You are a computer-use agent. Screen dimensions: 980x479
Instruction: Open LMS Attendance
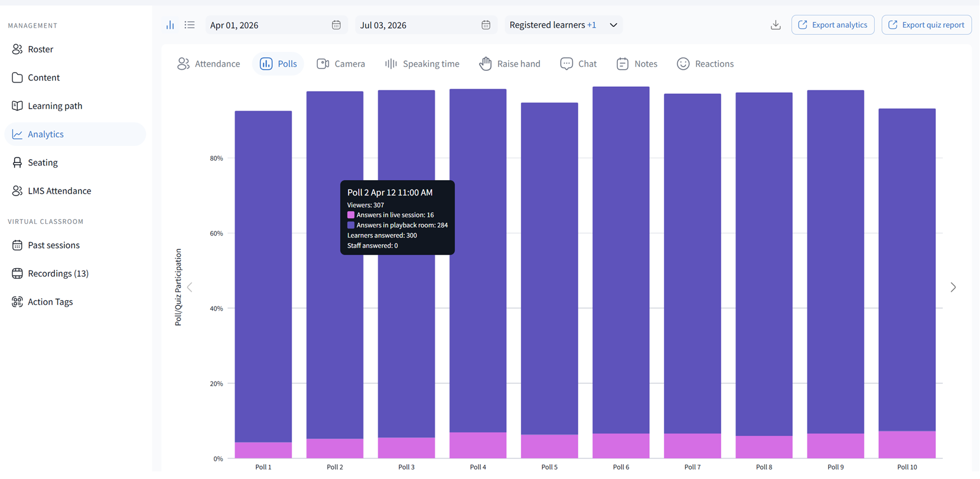pyautogui.click(x=75, y=191)
